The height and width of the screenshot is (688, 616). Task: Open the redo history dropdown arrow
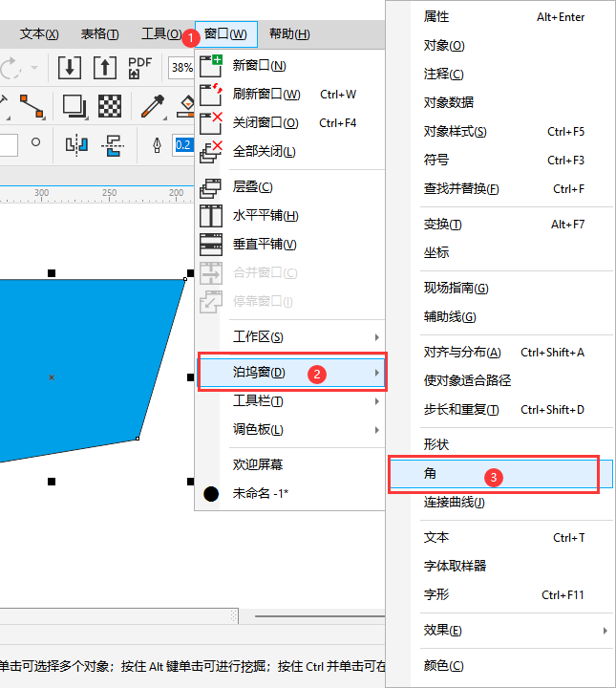[34, 68]
